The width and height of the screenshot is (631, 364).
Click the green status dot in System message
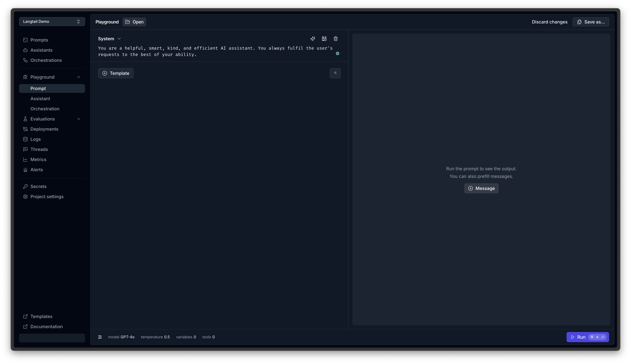[337, 53]
